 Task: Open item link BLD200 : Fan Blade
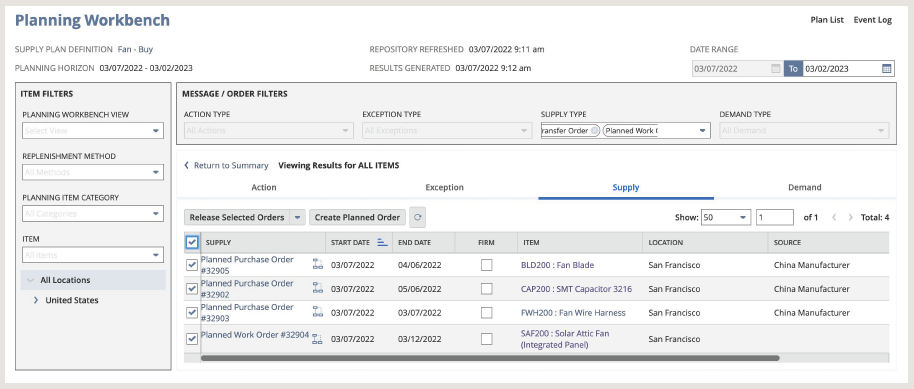tap(557, 265)
